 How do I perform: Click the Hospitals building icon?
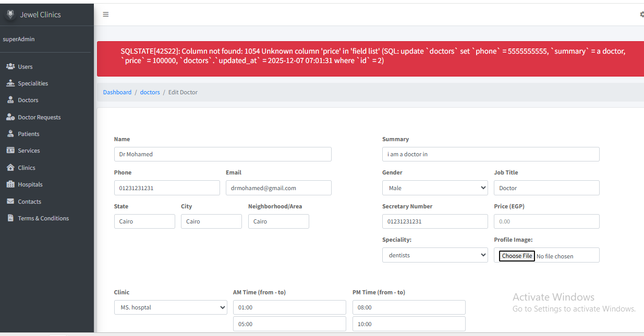coord(10,184)
